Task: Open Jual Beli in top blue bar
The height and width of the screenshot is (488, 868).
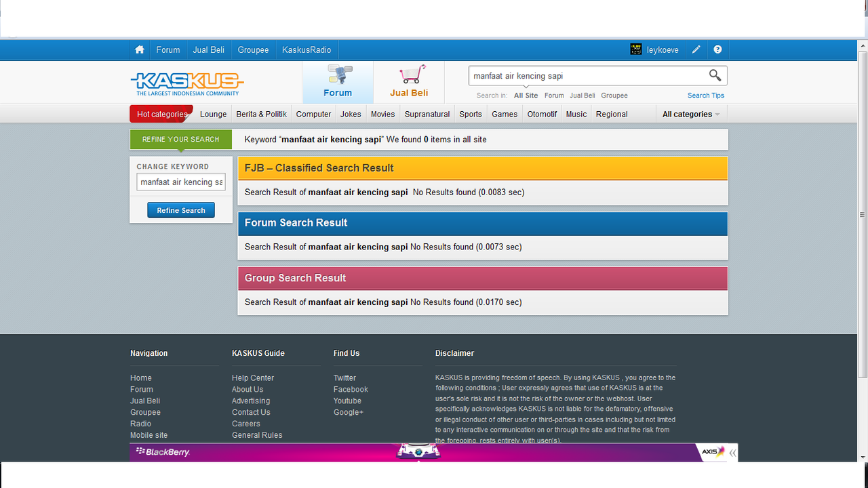Action: click(x=209, y=49)
